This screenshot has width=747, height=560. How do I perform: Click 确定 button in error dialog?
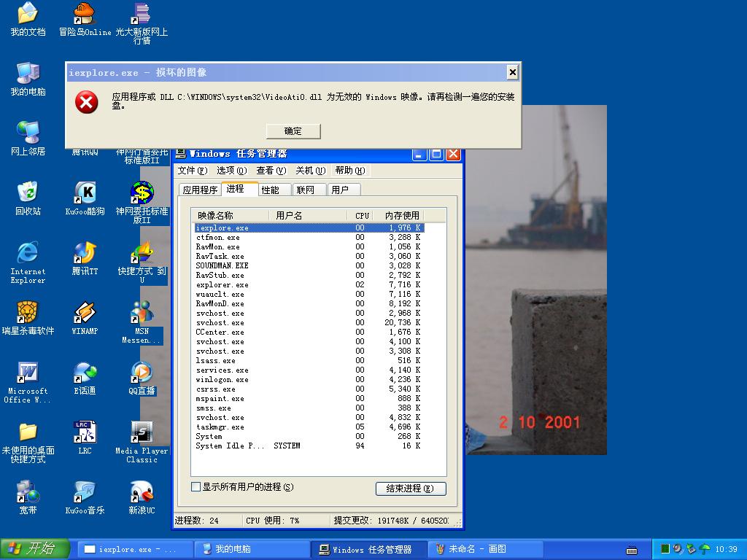(293, 131)
